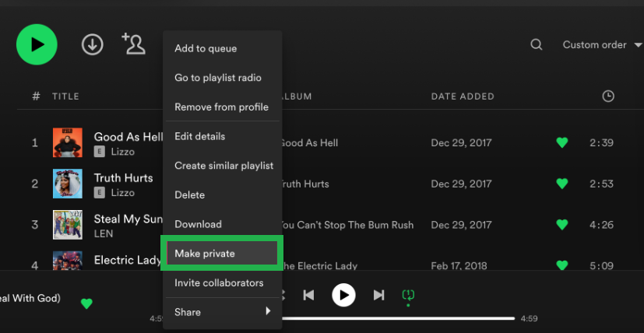644x333 pixels.
Task: Click the explicit E badge on Good As Hell
Action: click(x=99, y=152)
